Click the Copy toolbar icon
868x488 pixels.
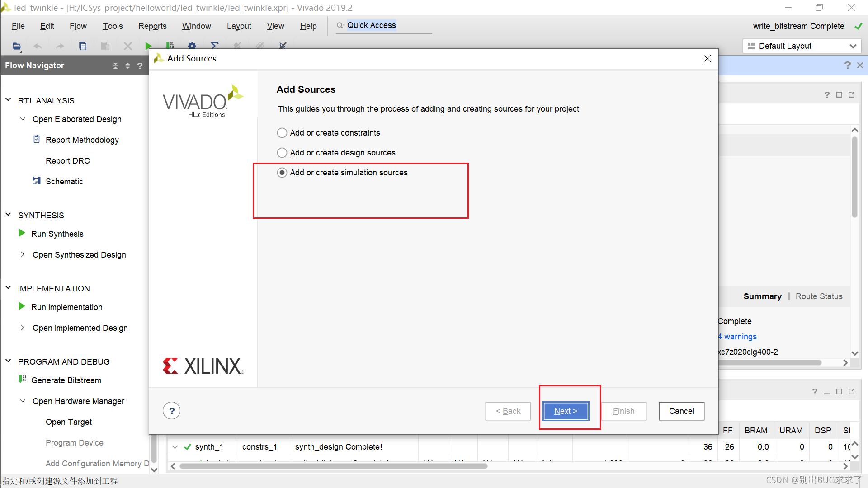point(83,46)
